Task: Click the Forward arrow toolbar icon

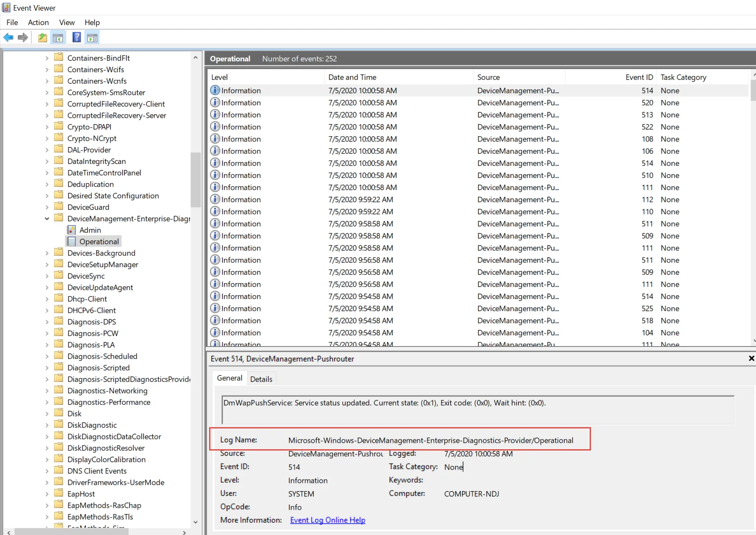Action: click(23, 38)
